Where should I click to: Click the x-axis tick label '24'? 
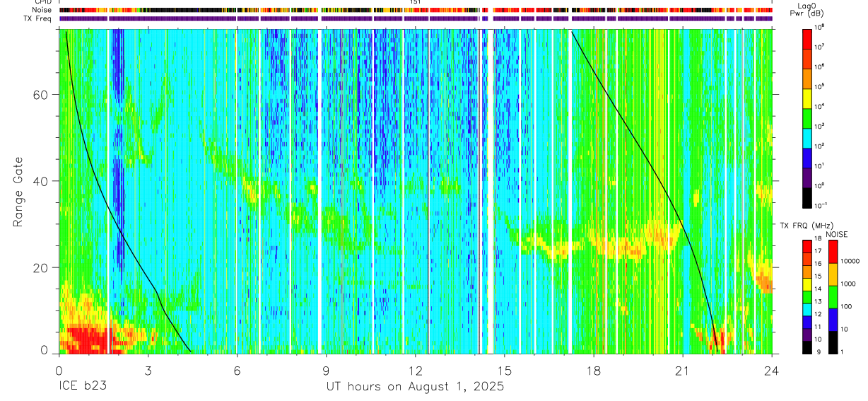(772, 370)
